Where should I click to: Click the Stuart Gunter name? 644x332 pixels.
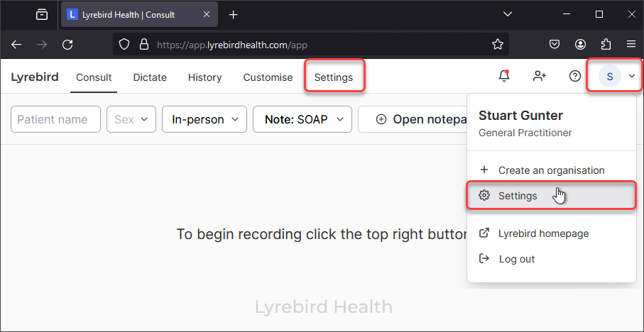pyautogui.click(x=520, y=116)
